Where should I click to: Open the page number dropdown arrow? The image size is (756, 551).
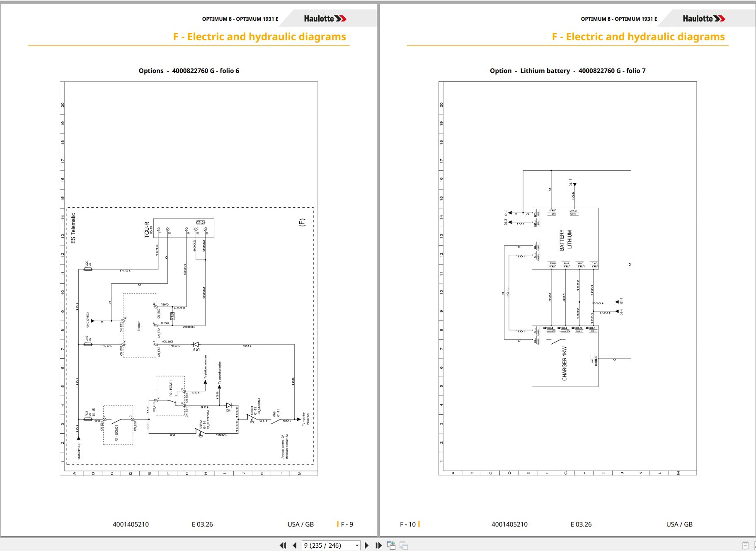click(x=357, y=546)
